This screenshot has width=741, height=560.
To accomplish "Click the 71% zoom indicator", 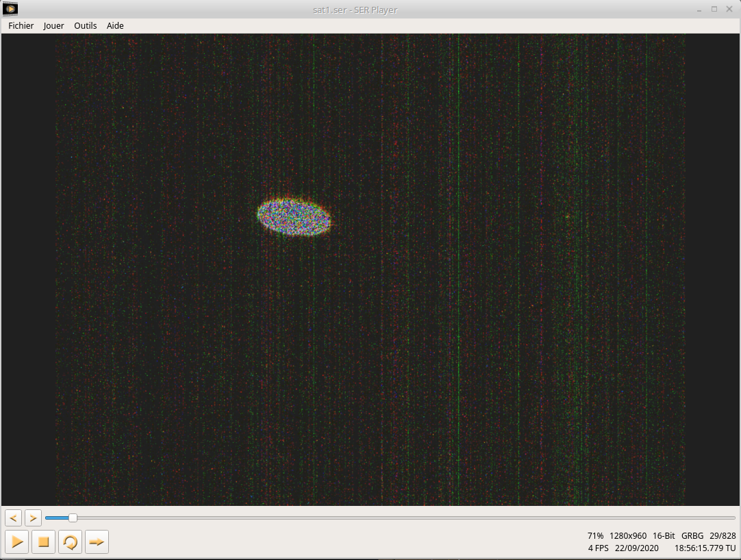I will [x=595, y=536].
